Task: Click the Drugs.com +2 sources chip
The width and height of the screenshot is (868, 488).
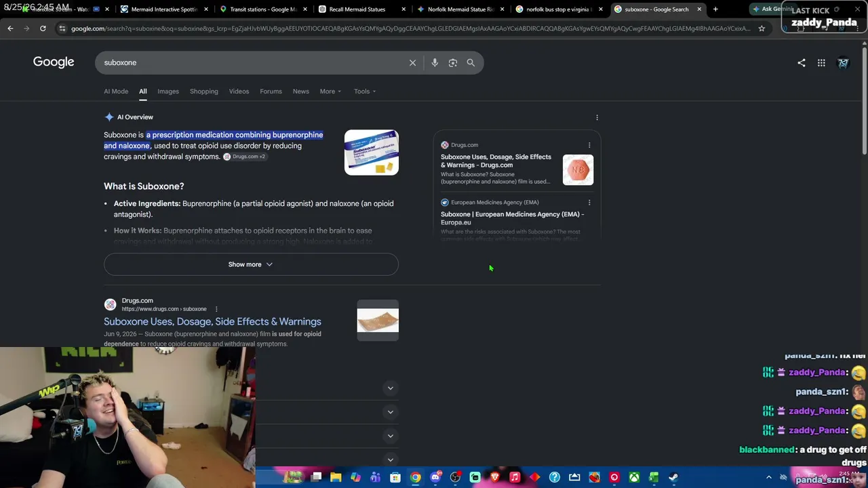Action: pos(245,157)
